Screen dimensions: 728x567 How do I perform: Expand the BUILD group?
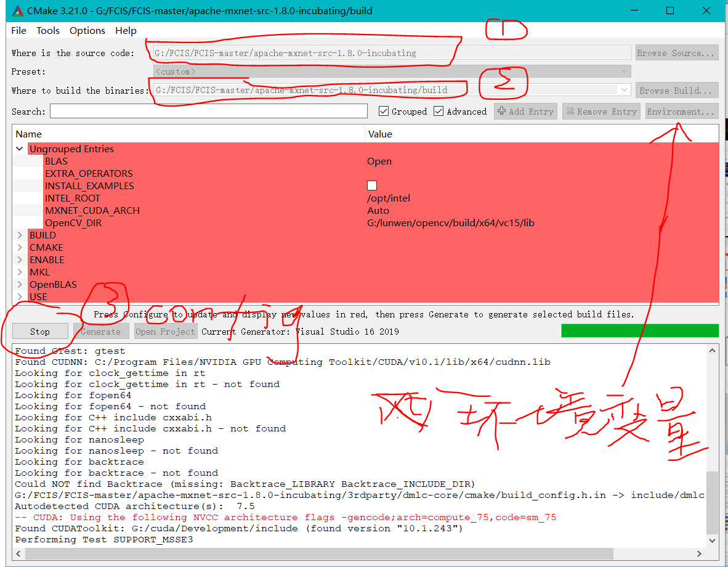point(20,235)
